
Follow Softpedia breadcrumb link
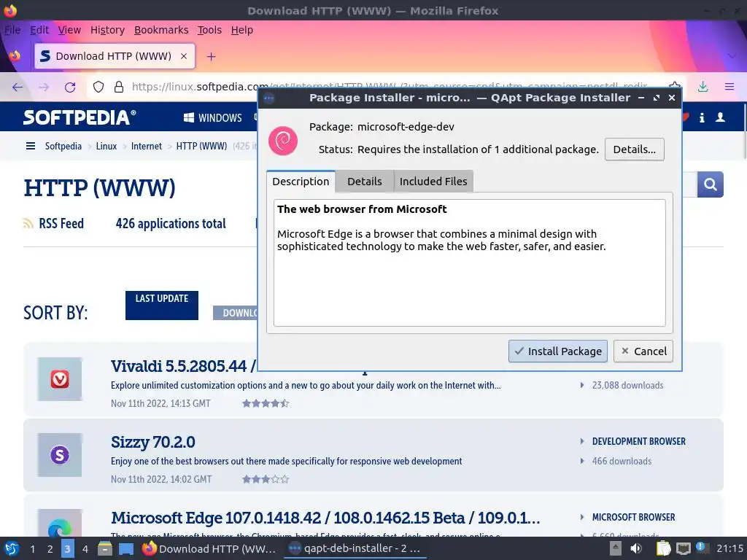tap(63, 146)
